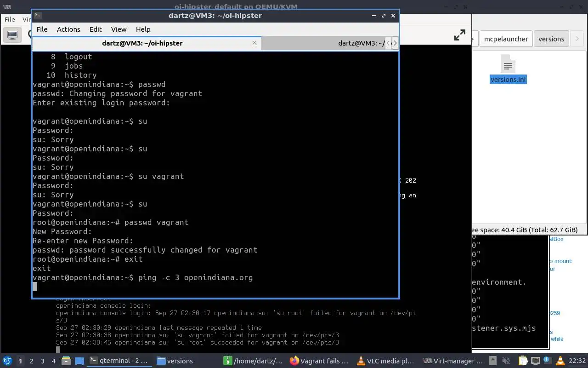Screen dimensions: 588x368
Task: Click the muted volume tray icon
Action: coord(506,361)
